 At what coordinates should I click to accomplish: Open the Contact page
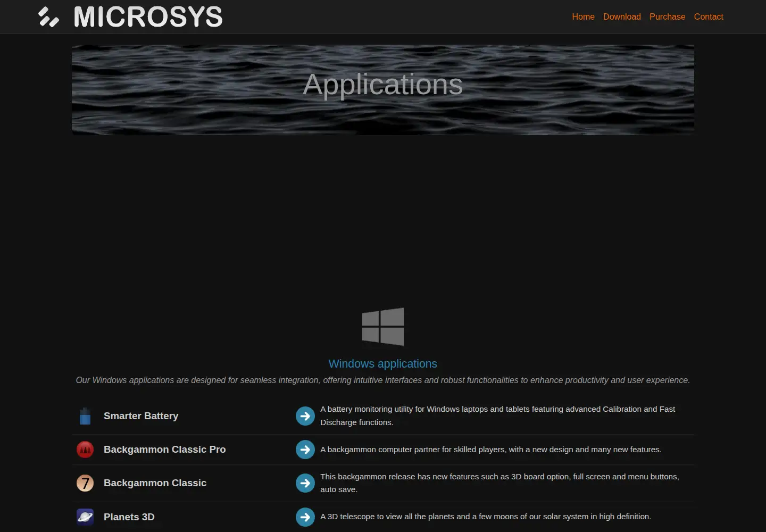pos(709,16)
